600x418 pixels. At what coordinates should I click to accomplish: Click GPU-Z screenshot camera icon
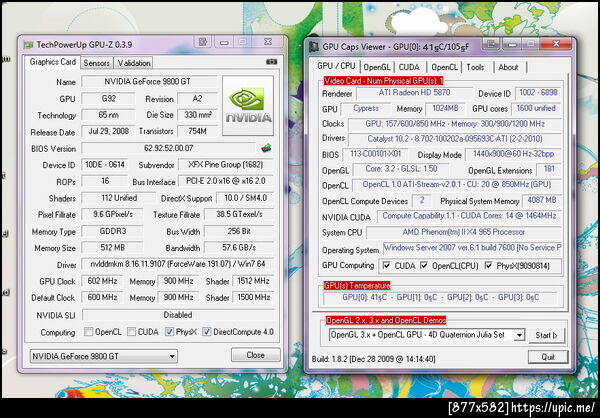coord(271,62)
